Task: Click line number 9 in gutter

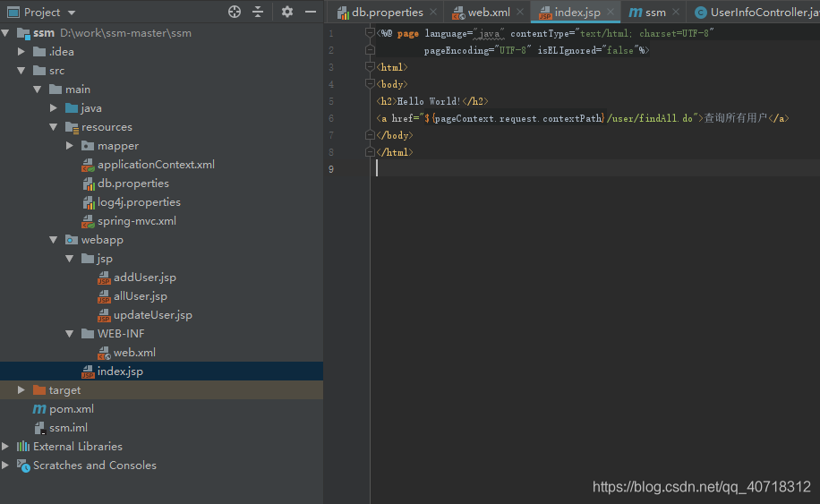Action: [331, 169]
